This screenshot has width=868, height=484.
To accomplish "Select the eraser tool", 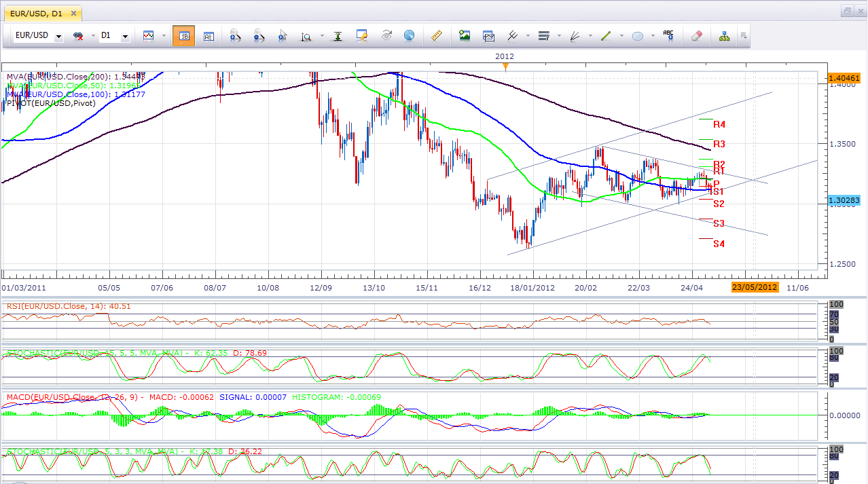I will pos(695,36).
